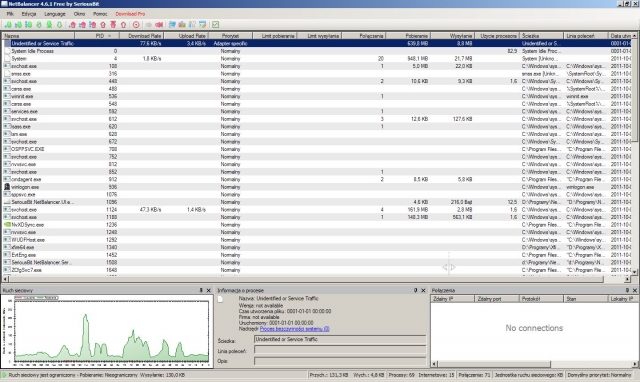Click the Opis text field
This screenshot has width=640, height=382.
[x=340, y=361]
